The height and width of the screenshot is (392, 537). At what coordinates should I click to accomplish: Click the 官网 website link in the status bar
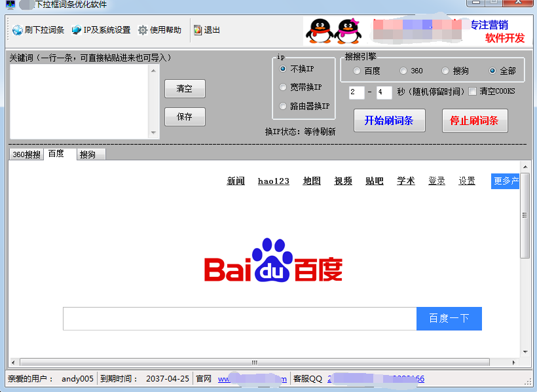click(252, 379)
